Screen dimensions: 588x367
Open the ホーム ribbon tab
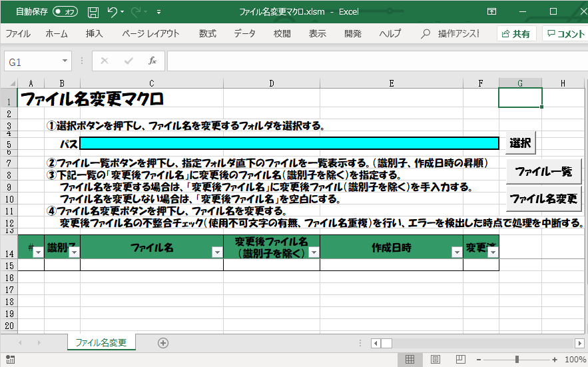tap(57, 34)
